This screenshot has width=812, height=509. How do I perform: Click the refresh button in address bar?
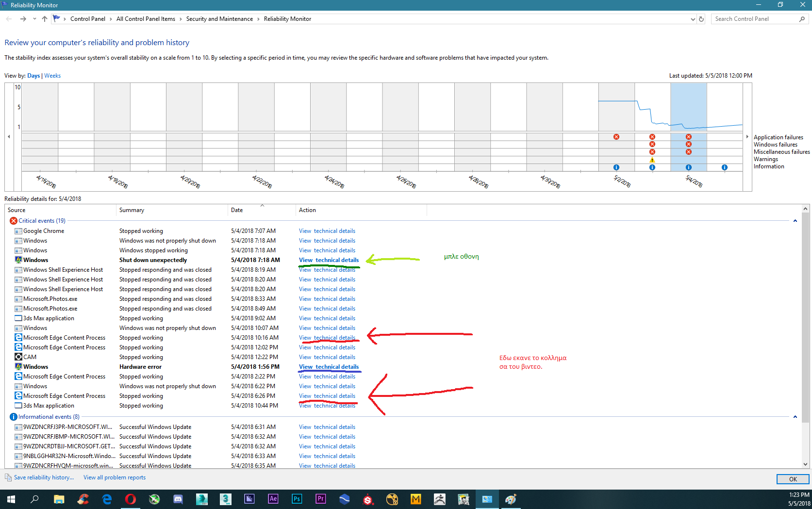pos(701,19)
